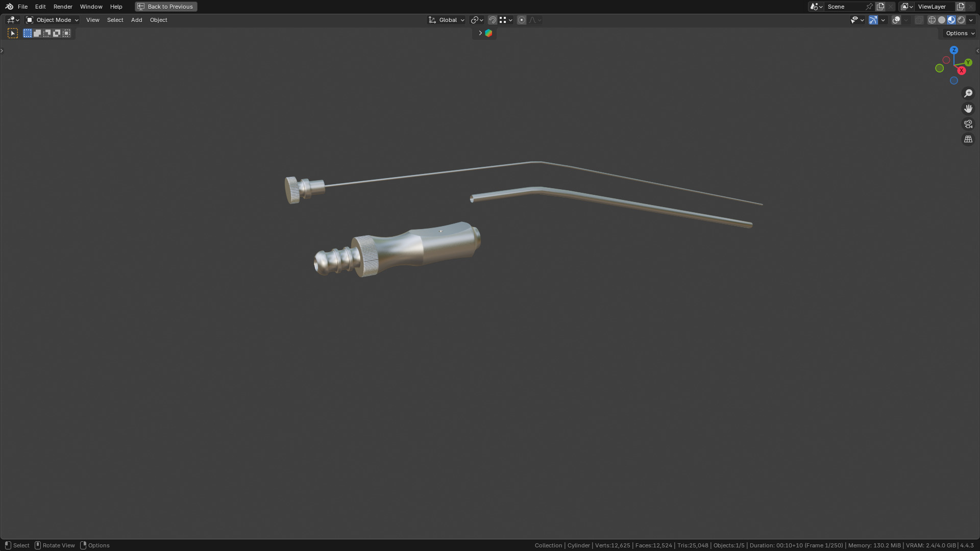Toggle X-ray mode
The height and width of the screenshot is (551, 980).
(x=919, y=20)
